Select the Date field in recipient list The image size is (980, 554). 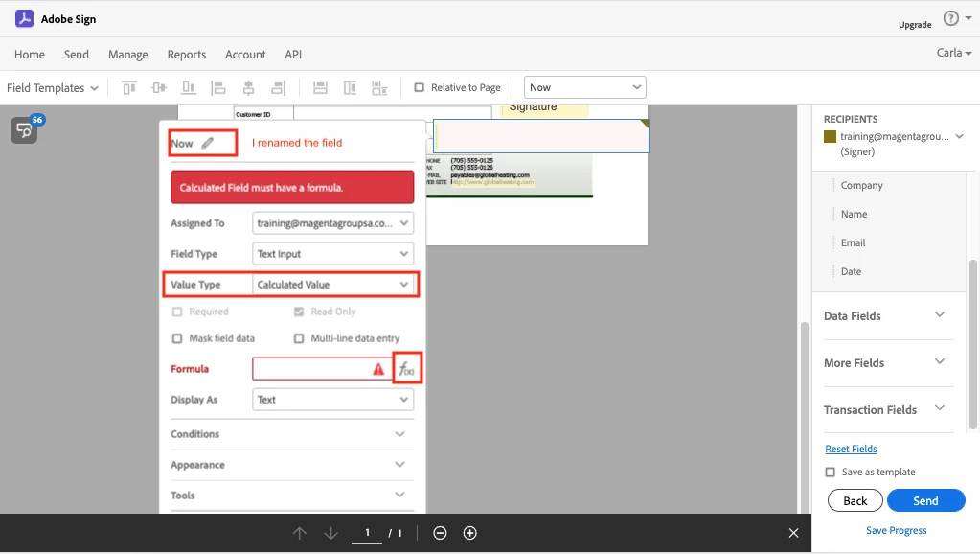click(x=851, y=271)
